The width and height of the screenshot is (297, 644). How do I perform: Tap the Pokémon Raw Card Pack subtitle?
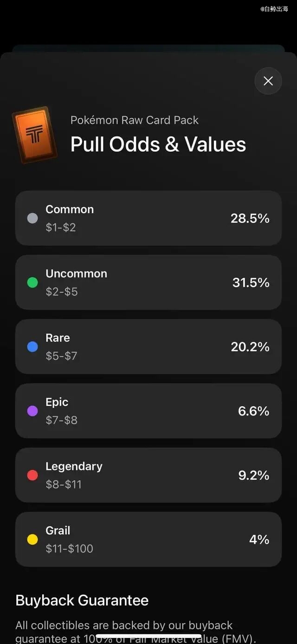pos(135,120)
